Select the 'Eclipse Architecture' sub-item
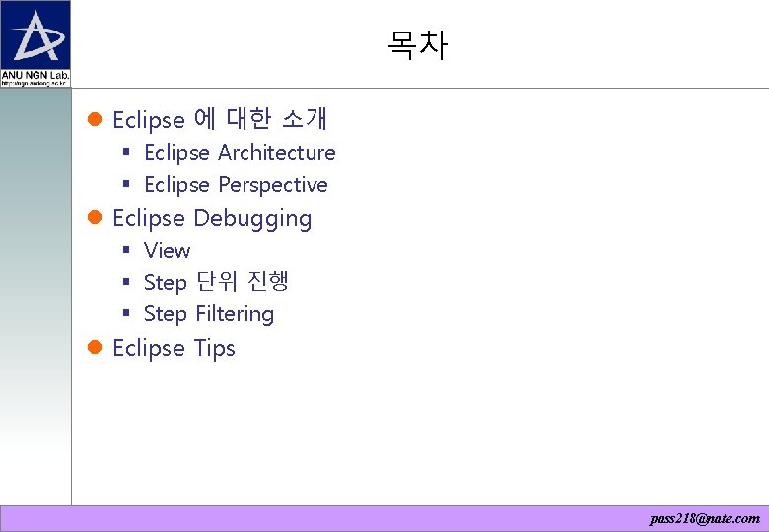This screenshot has height=532, width=769. coord(240,153)
